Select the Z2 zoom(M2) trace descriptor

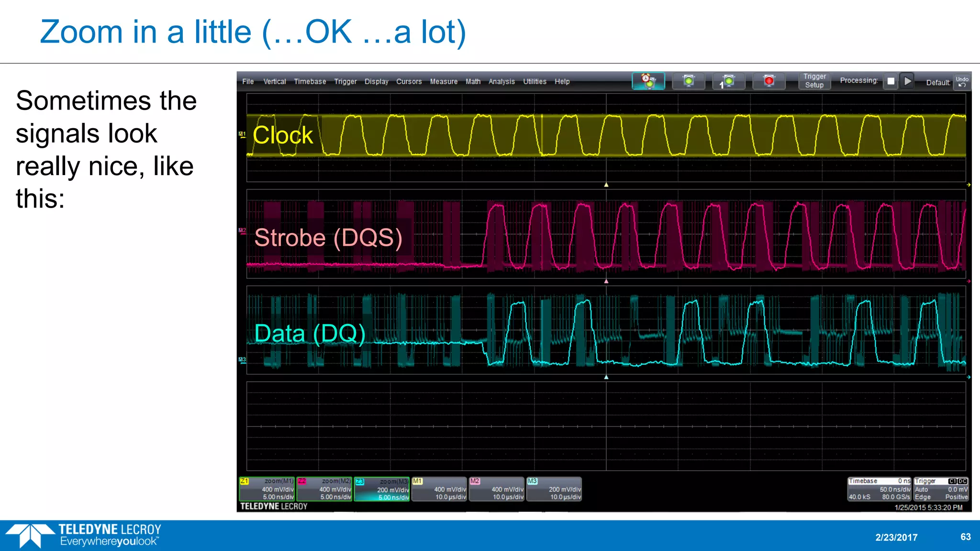click(x=324, y=489)
